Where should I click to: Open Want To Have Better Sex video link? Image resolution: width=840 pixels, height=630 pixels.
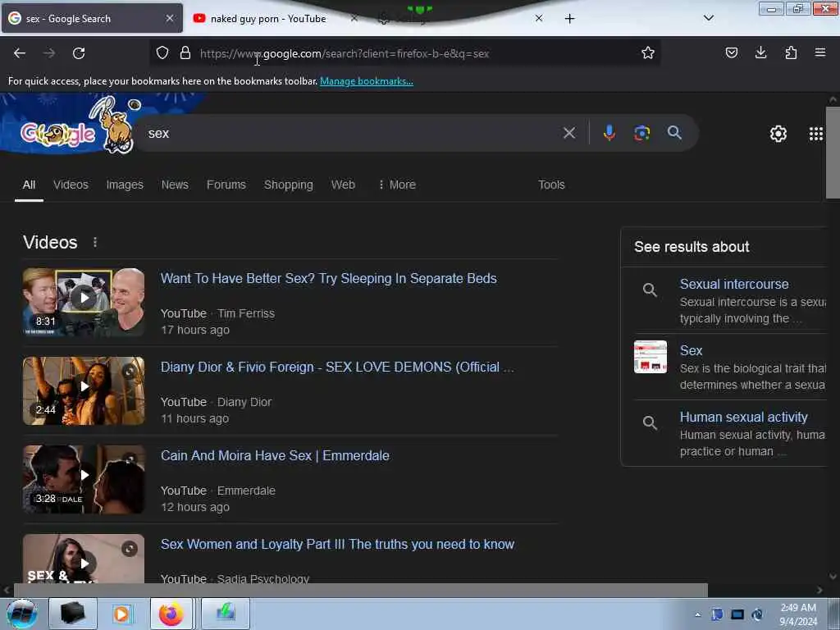pyautogui.click(x=328, y=279)
